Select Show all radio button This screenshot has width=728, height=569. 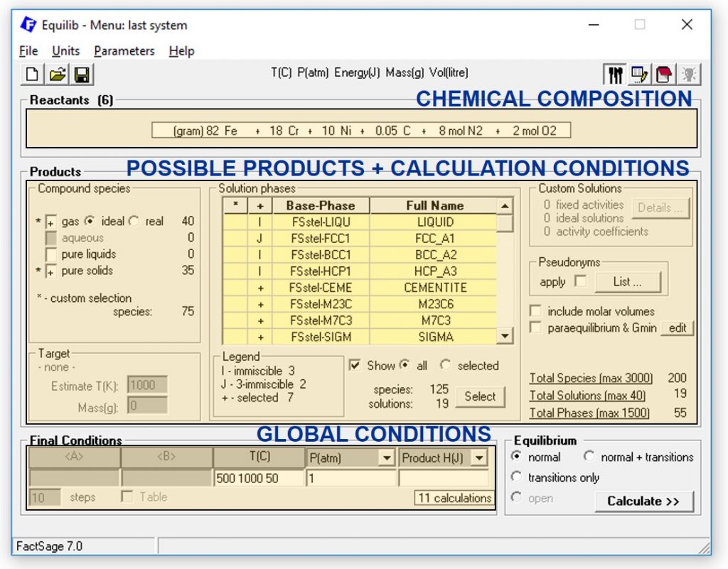405,365
